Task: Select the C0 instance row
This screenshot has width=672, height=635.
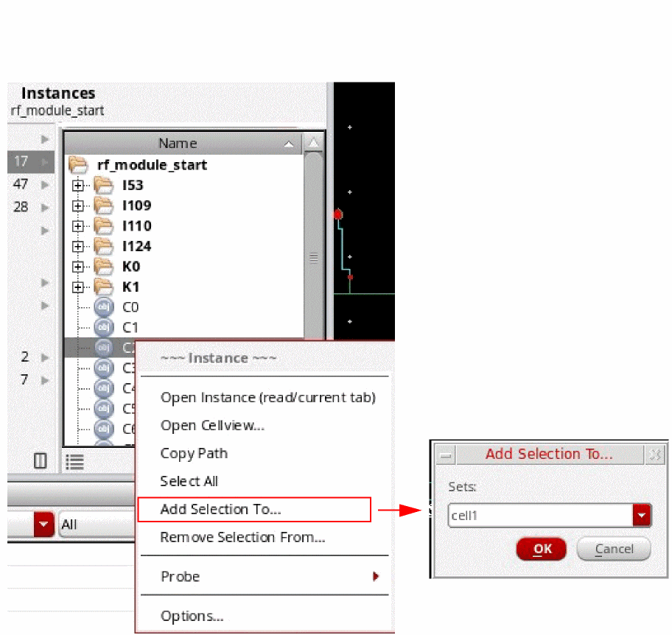Action: tap(184, 307)
